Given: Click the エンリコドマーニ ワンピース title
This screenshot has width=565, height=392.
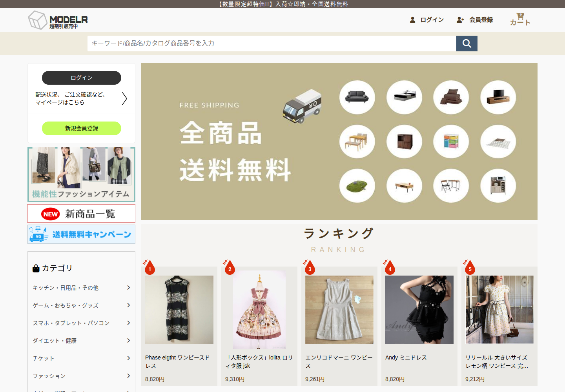Looking at the screenshot, I should pos(339,361).
